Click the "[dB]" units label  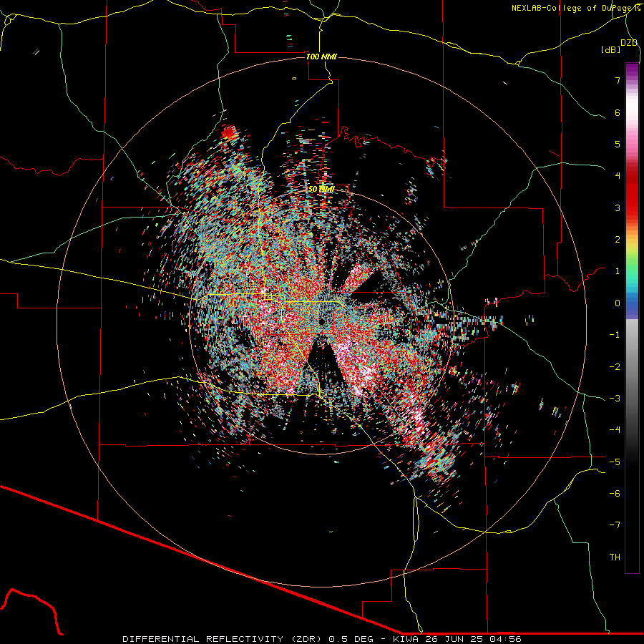tap(610, 50)
